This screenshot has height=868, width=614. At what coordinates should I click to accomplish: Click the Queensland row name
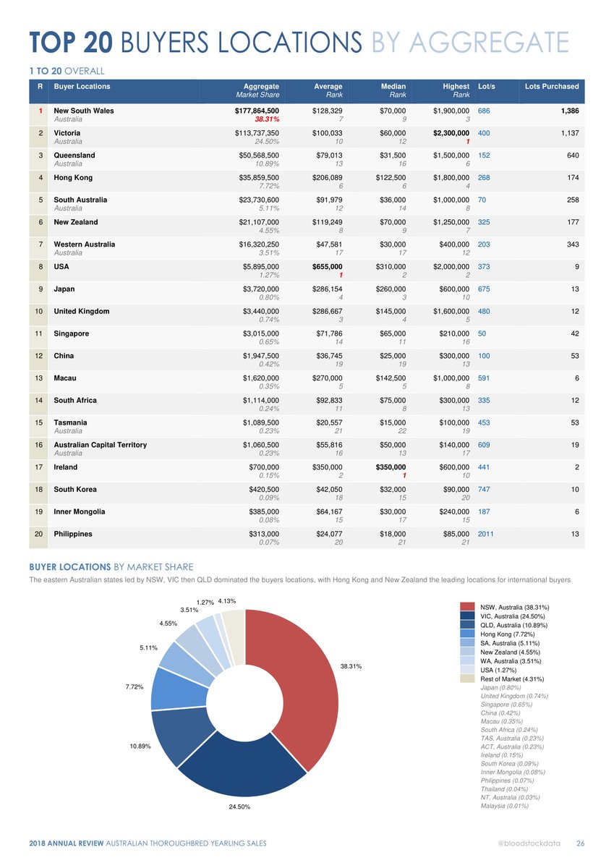point(74,156)
